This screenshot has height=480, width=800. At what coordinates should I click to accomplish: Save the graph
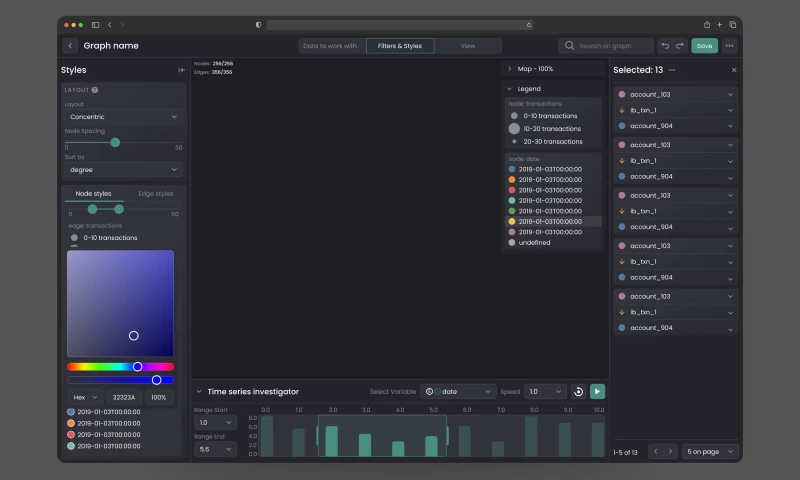pyautogui.click(x=705, y=46)
